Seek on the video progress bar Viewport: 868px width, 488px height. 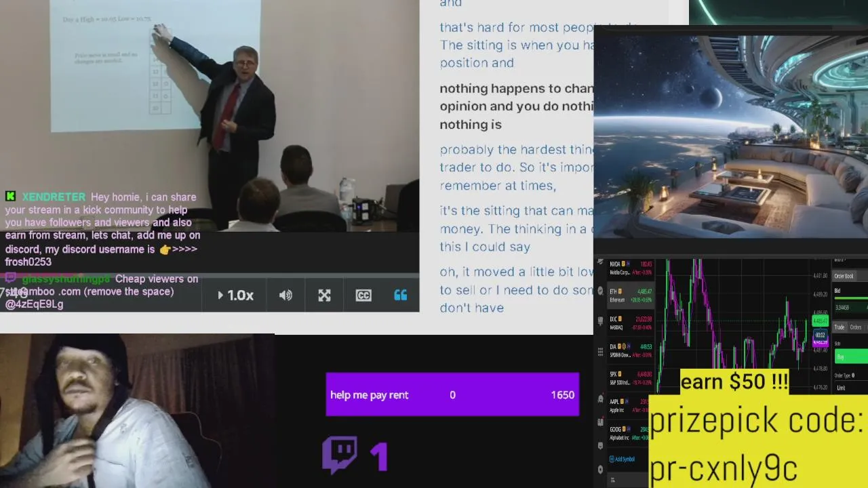click(x=210, y=276)
